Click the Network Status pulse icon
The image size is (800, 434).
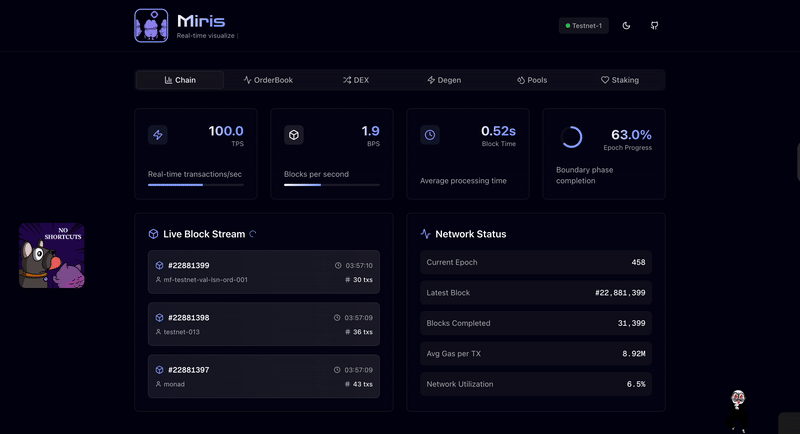tap(426, 234)
